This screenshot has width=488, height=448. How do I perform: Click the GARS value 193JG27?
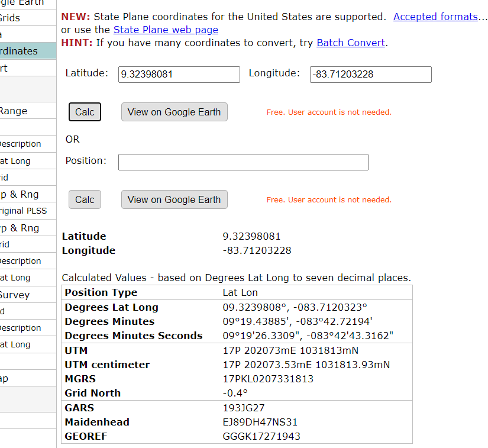(244, 408)
